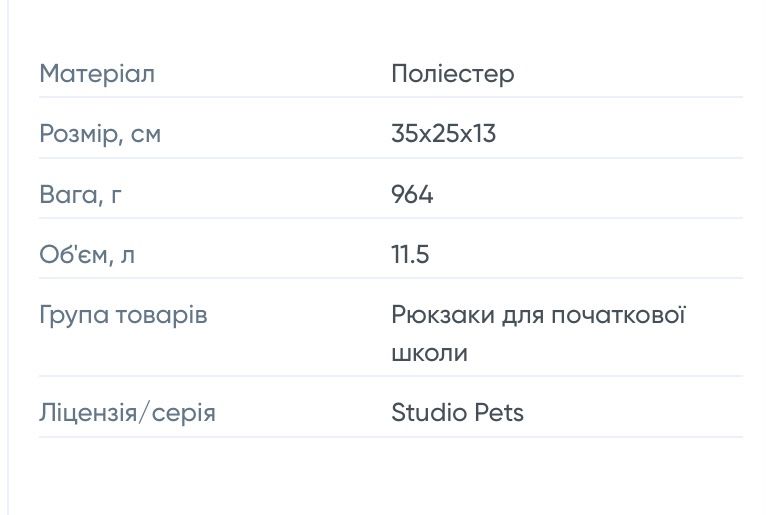Click the Об'єм, л label
The image size is (767, 515).
tap(87, 255)
